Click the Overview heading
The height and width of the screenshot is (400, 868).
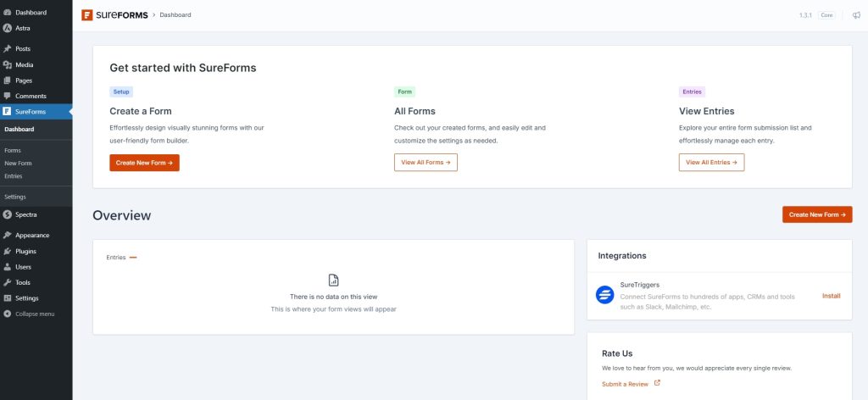(x=122, y=215)
